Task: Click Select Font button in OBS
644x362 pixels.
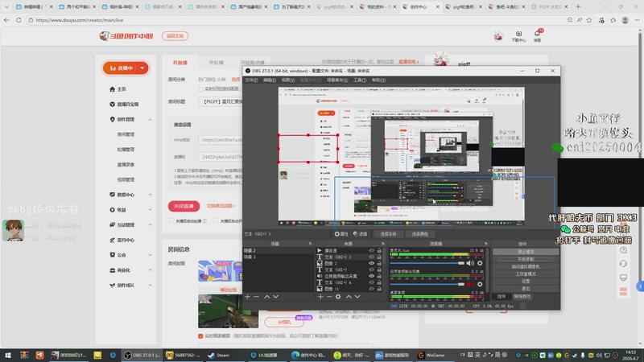Action: (388, 234)
